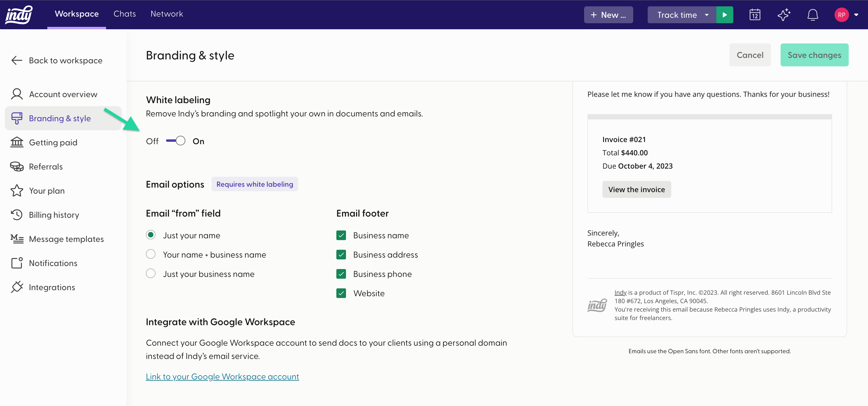The height and width of the screenshot is (406, 868).
Task: Switch to the Workspace tab
Action: tap(77, 14)
